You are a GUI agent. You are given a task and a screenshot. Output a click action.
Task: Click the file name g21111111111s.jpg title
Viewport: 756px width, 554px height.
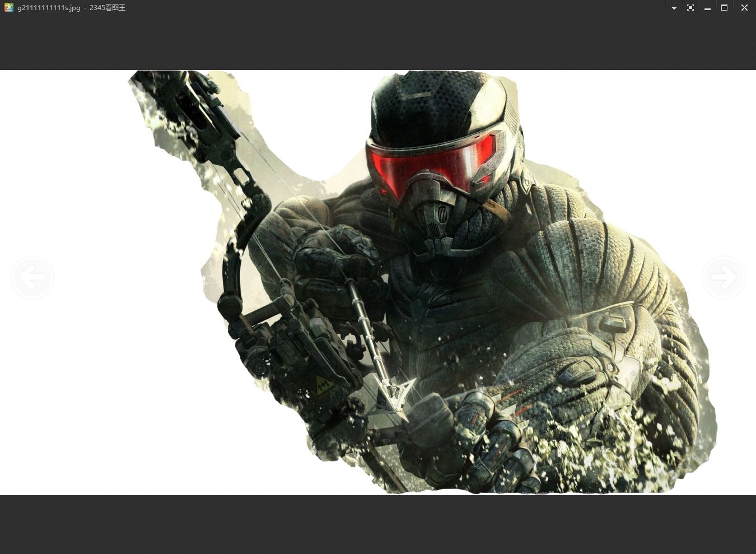(x=49, y=8)
